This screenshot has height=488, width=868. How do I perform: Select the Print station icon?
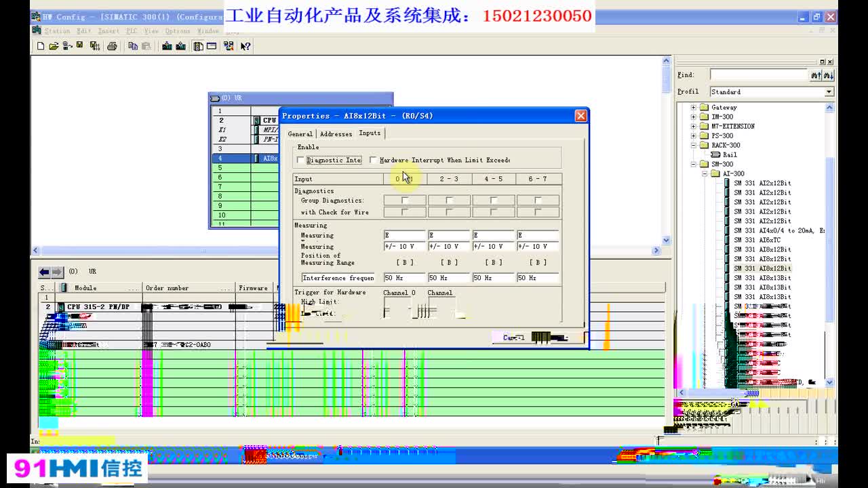coord(112,45)
